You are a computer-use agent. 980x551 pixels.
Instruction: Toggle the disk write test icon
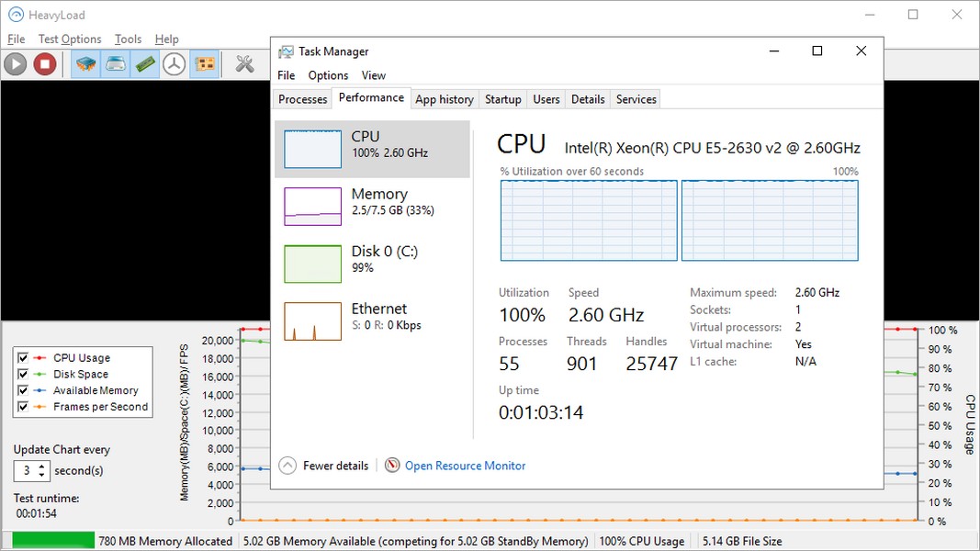point(116,63)
